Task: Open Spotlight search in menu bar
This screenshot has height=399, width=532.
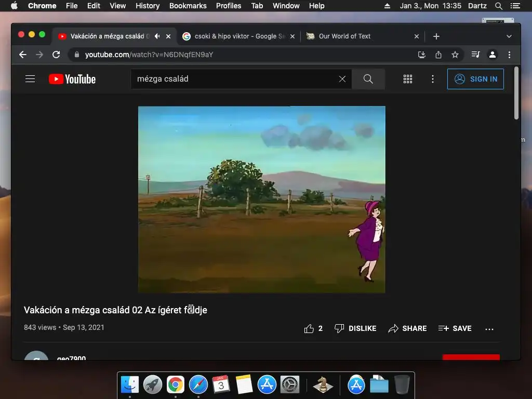Action: 498,6
